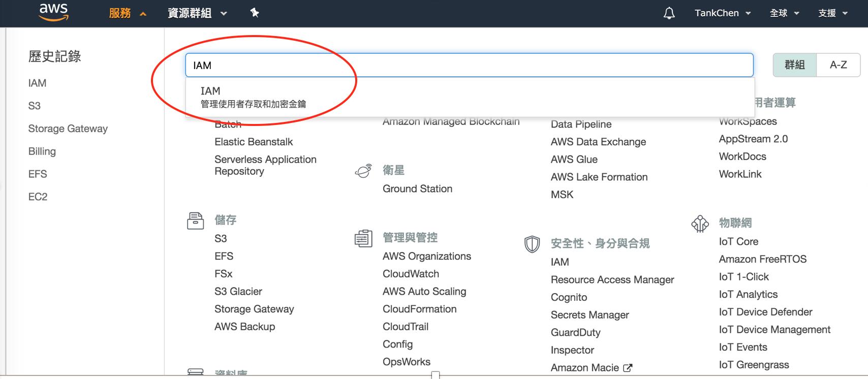Open AppStream 2.0
Viewport: 868px width, 379px height.
pos(753,139)
